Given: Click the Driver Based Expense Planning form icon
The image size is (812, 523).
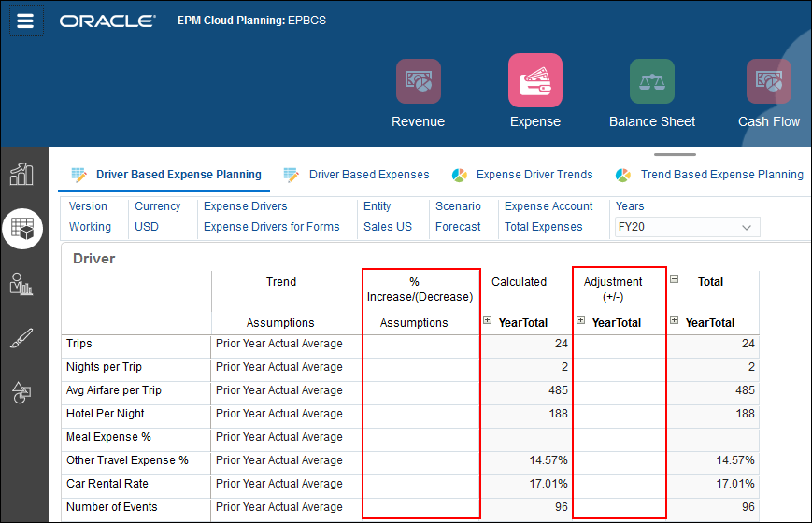Looking at the screenshot, I should point(78,175).
